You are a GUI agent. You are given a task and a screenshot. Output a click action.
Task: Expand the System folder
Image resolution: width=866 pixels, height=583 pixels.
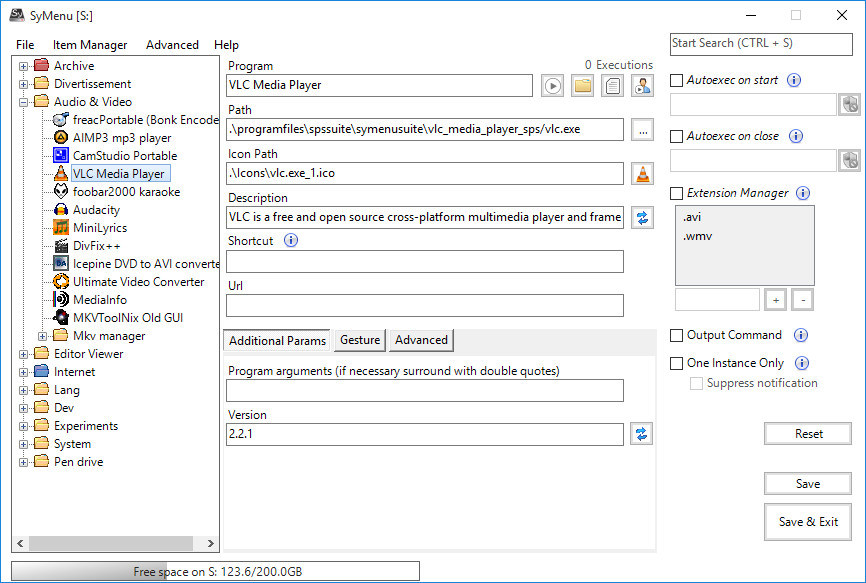pos(23,444)
